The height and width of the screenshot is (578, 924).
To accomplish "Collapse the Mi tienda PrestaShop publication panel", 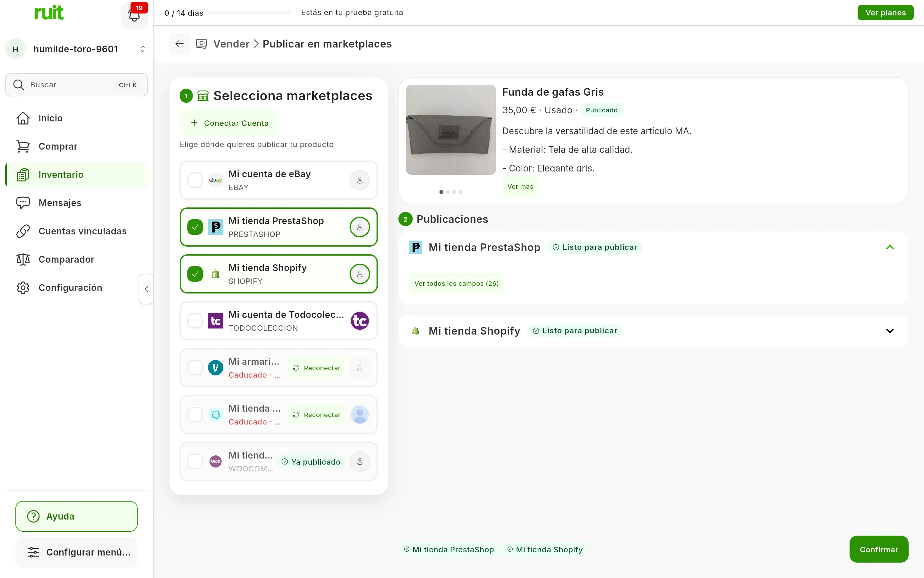I will tap(890, 247).
